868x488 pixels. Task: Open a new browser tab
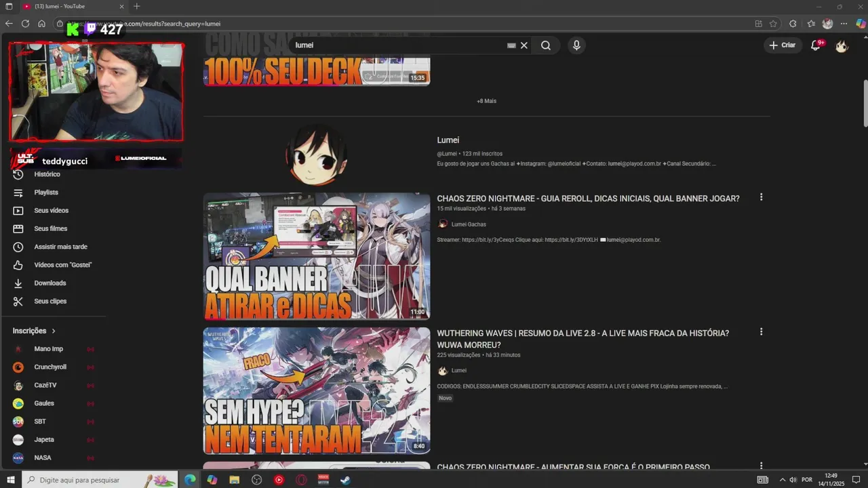coord(136,6)
